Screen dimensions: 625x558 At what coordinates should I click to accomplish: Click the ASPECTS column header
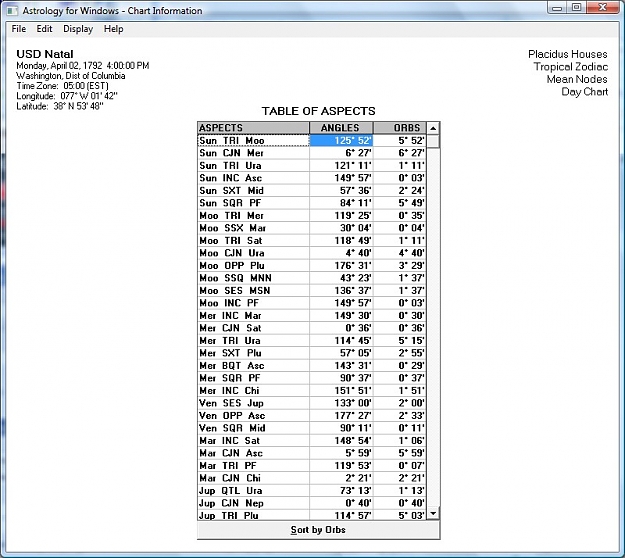click(253, 128)
